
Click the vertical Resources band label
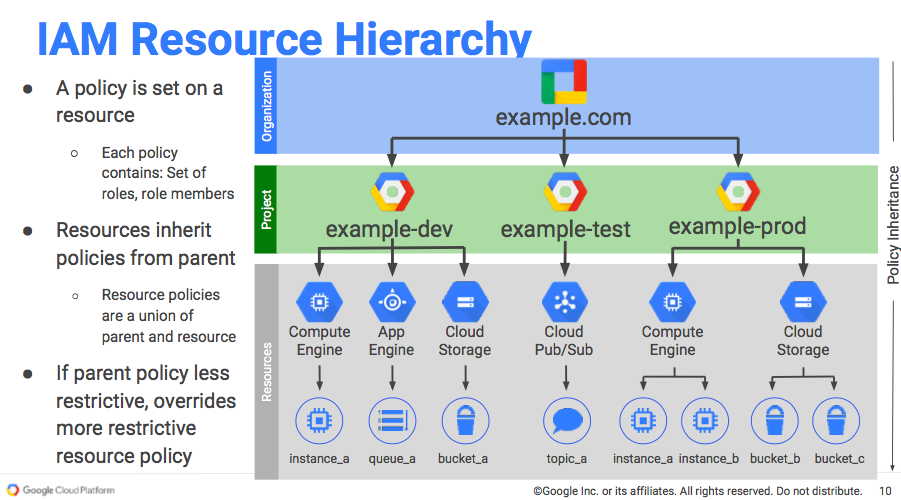point(267,371)
